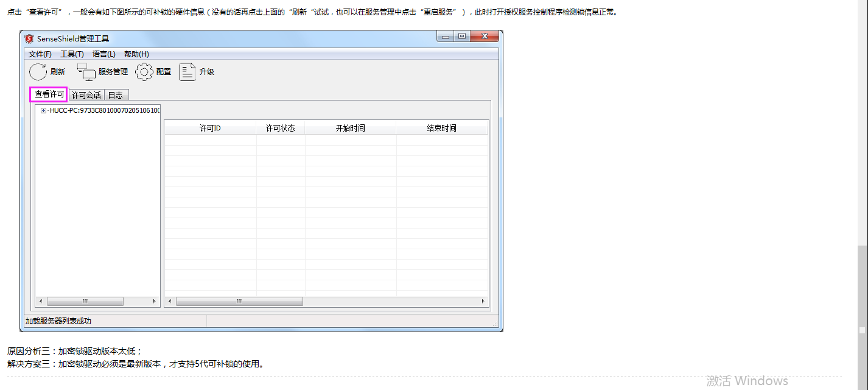
Task: Click the 解决方案三 paragraph text
Action: tap(136, 364)
